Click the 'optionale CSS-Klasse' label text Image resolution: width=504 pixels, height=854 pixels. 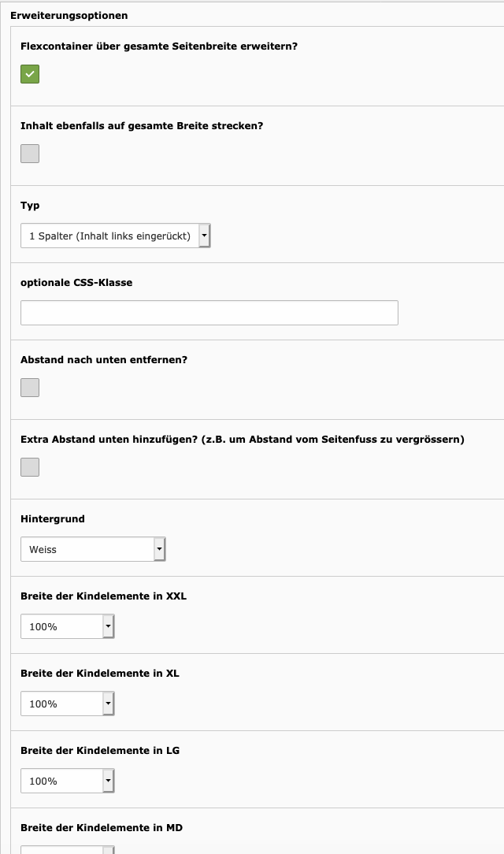point(76,283)
